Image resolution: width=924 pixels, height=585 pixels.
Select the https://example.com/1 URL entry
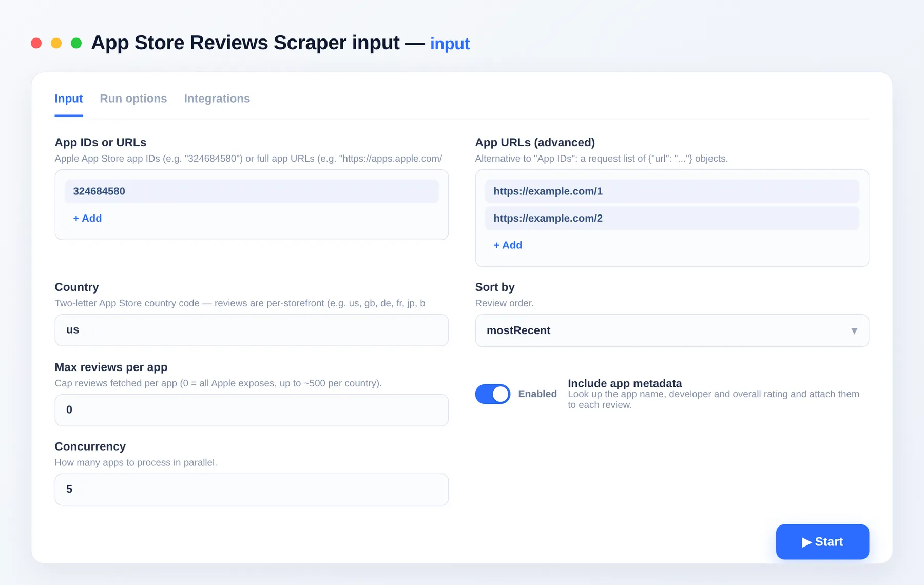coord(672,191)
